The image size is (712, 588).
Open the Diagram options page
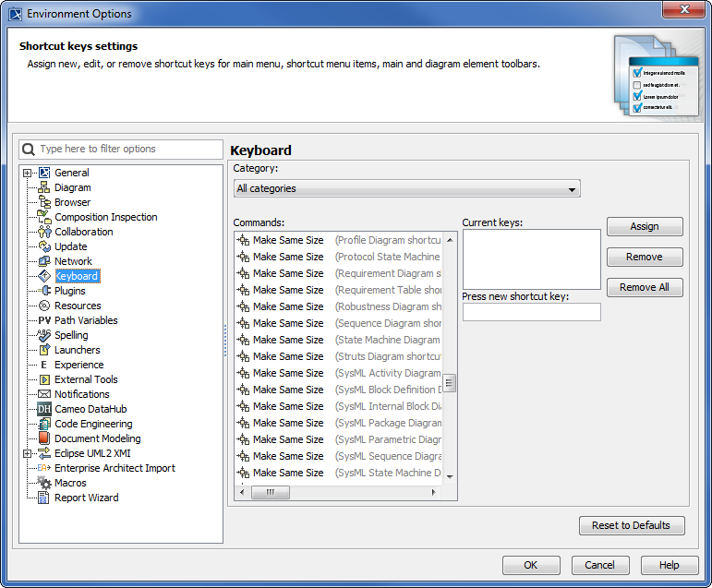pyautogui.click(x=73, y=187)
